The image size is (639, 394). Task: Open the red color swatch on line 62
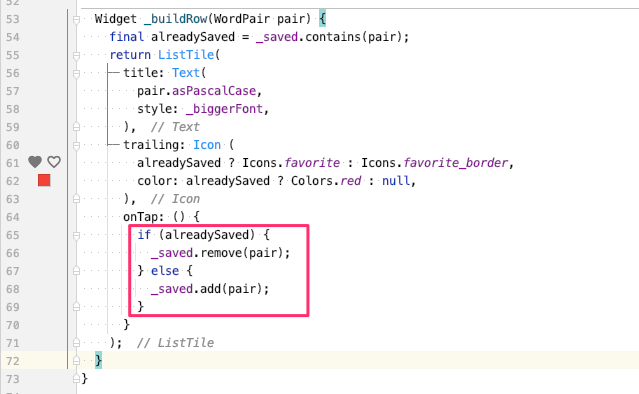(x=44, y=180)
